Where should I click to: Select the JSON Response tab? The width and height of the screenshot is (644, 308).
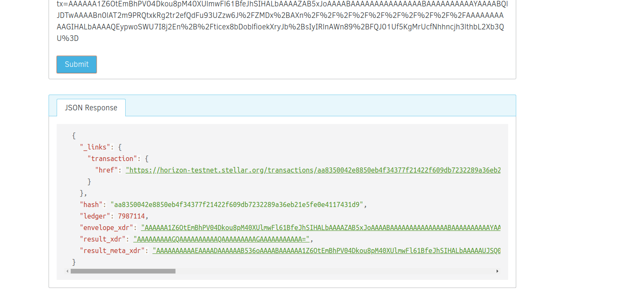click(91, 108)
